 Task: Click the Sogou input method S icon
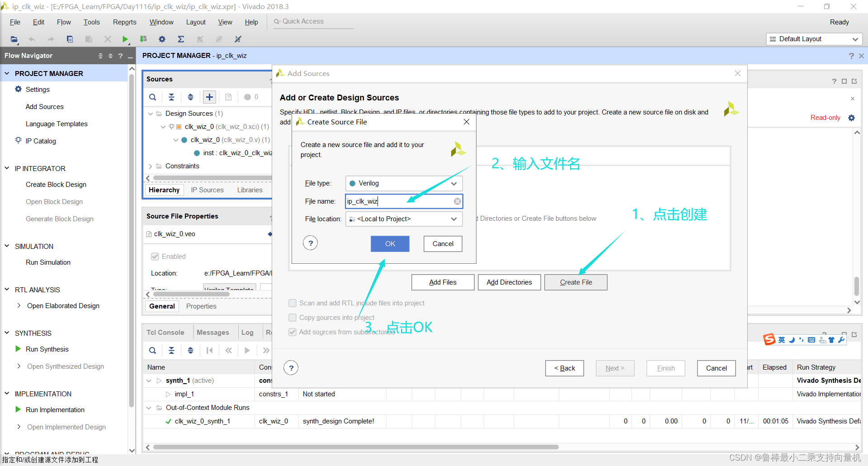point(769,339)
